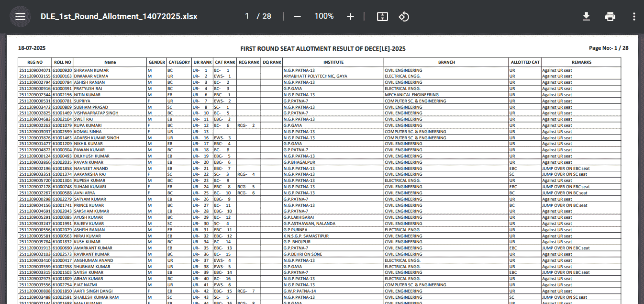Rotate the document counterclockwise
This screenshot has width=644, height=304.
click(x=404, y=16)
